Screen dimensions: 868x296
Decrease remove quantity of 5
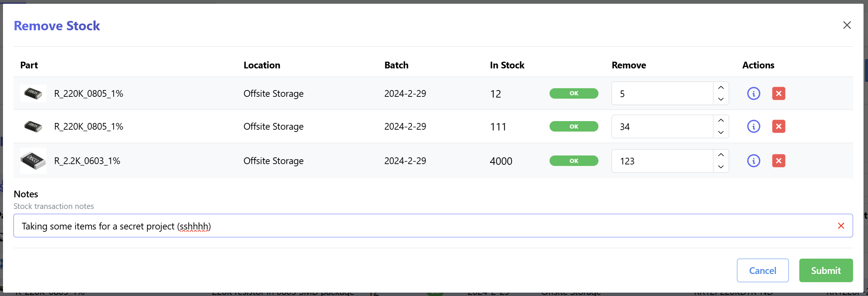[721, 99]
